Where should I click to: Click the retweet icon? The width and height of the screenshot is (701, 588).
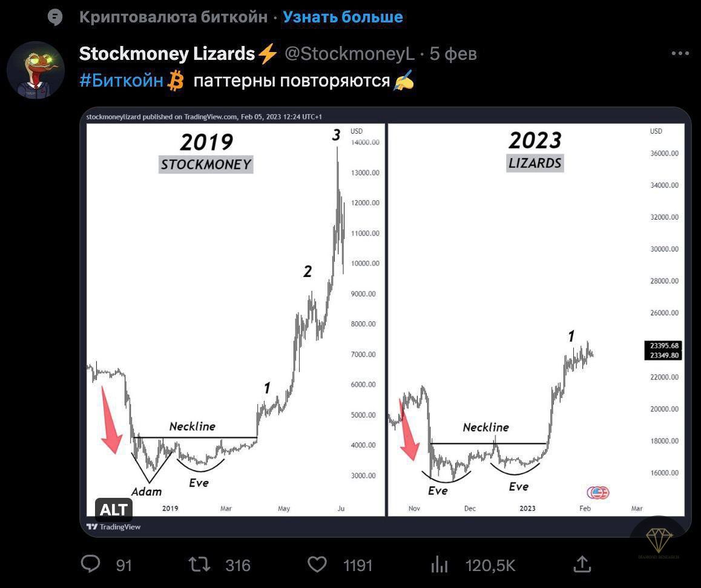pos(199,564)
